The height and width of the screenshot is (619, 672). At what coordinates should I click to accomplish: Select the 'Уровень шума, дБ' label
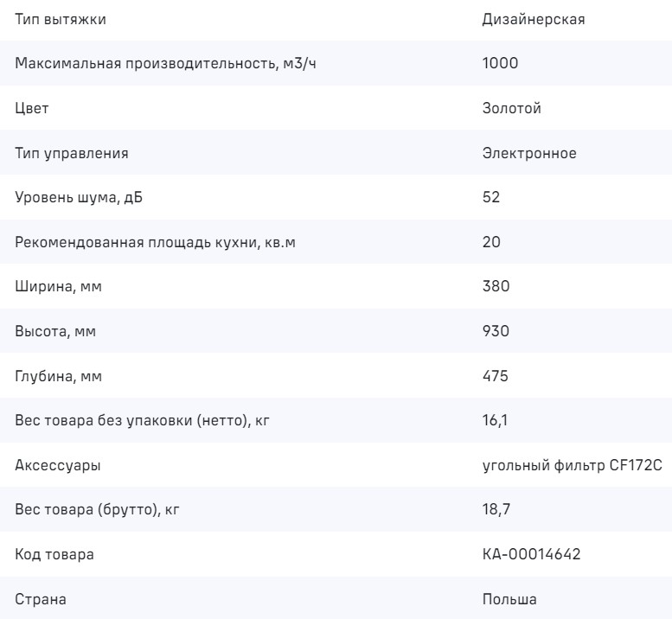(80, 198)
